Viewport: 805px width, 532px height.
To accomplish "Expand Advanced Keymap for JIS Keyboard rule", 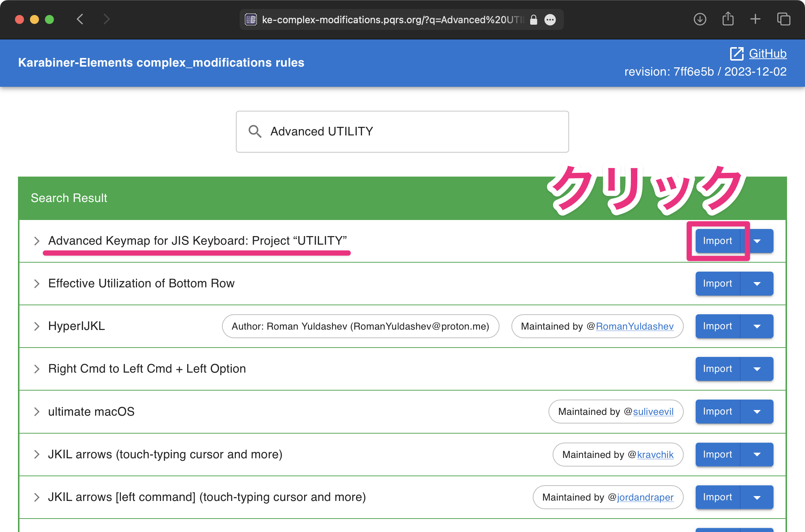I will point(37,241).
